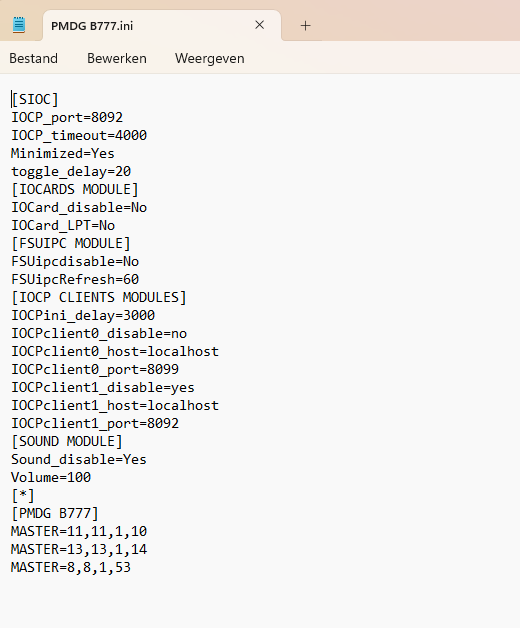
Task: Click the FSUipcRefresh=60 line
Action: click(x=75, y=279)
